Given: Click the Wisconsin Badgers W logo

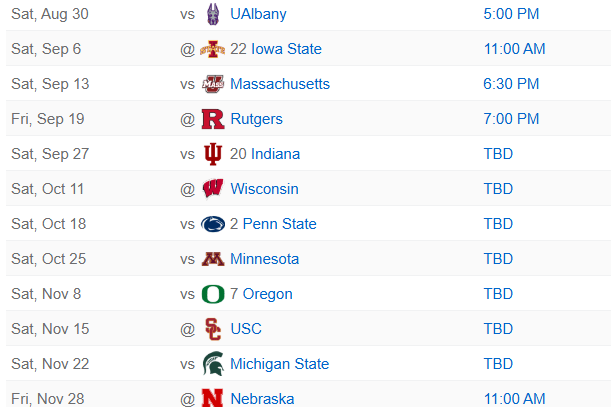Looking at the screenshot, I should click(x=213, y=189).
